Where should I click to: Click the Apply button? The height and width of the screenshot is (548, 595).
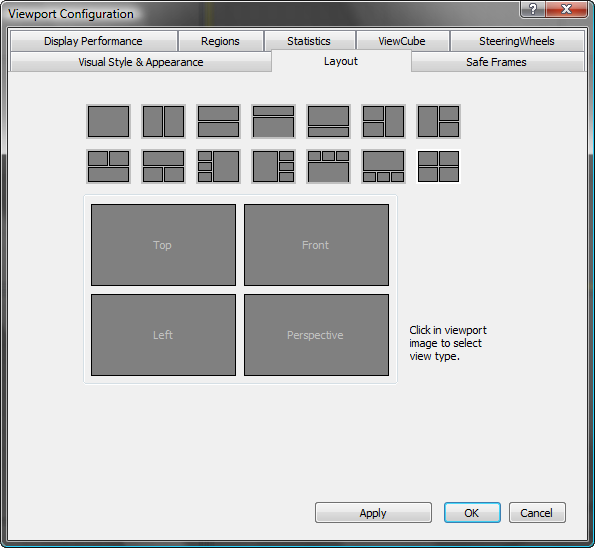coord(373,513)
